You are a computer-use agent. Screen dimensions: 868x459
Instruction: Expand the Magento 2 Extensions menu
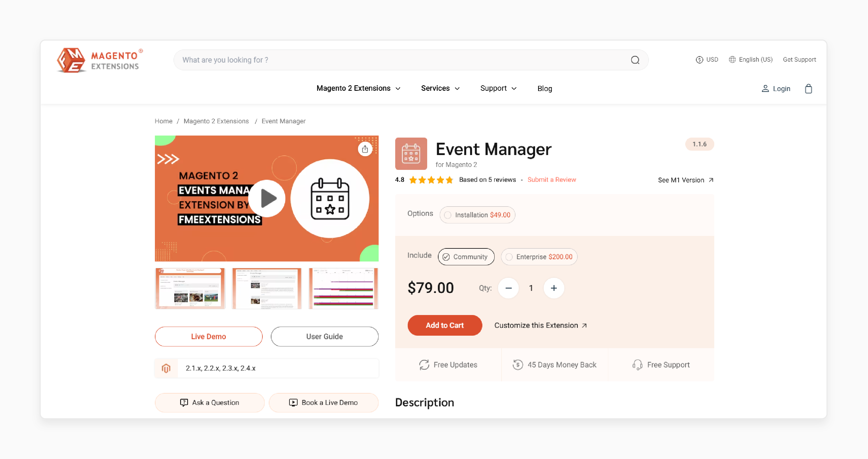pyautogui.click(x=359, y=88)
